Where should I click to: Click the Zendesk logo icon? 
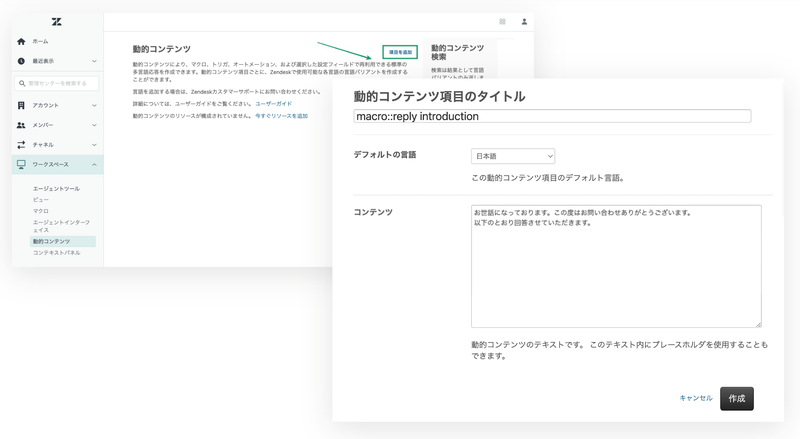click(57, 21)
